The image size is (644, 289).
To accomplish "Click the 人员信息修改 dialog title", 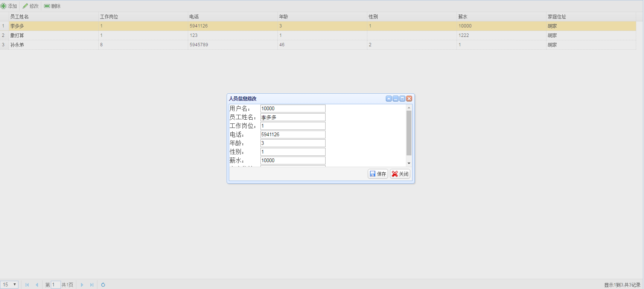I will click(x=243, y=99).
